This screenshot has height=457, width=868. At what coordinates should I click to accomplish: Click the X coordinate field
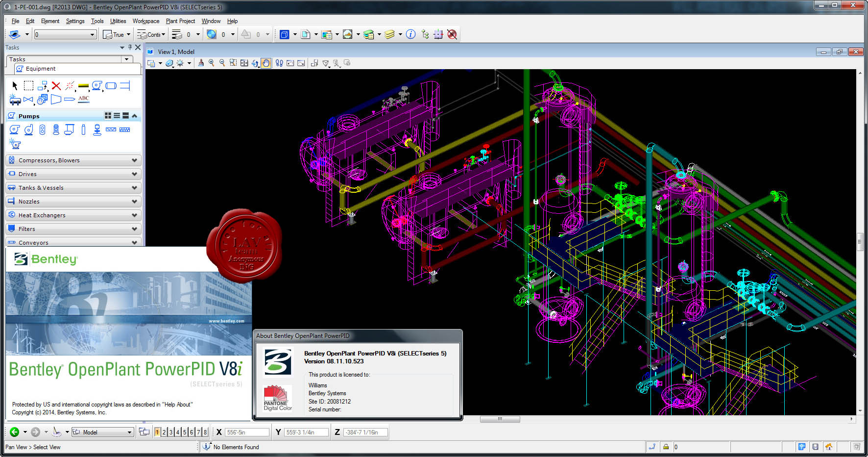click(x=247, y=432)
